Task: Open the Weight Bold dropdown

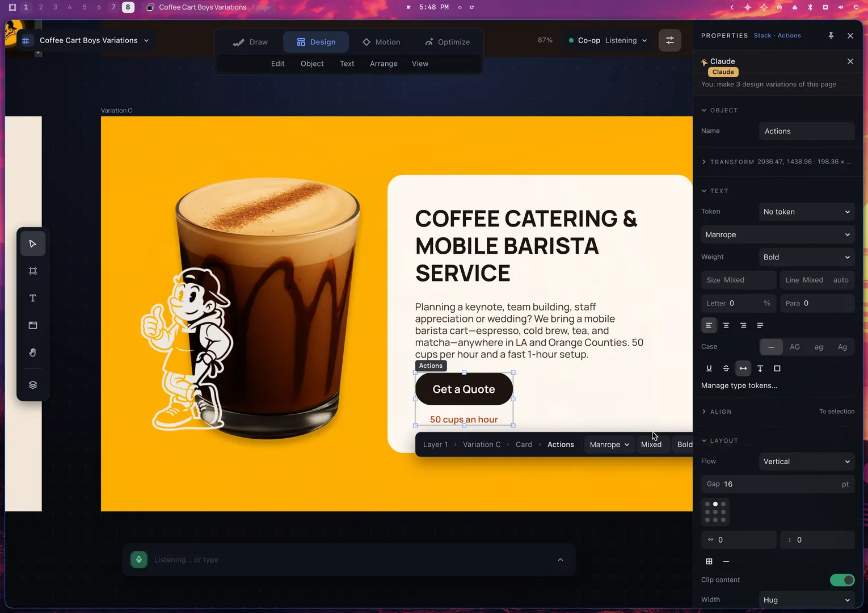Action: tap(807, 257)
